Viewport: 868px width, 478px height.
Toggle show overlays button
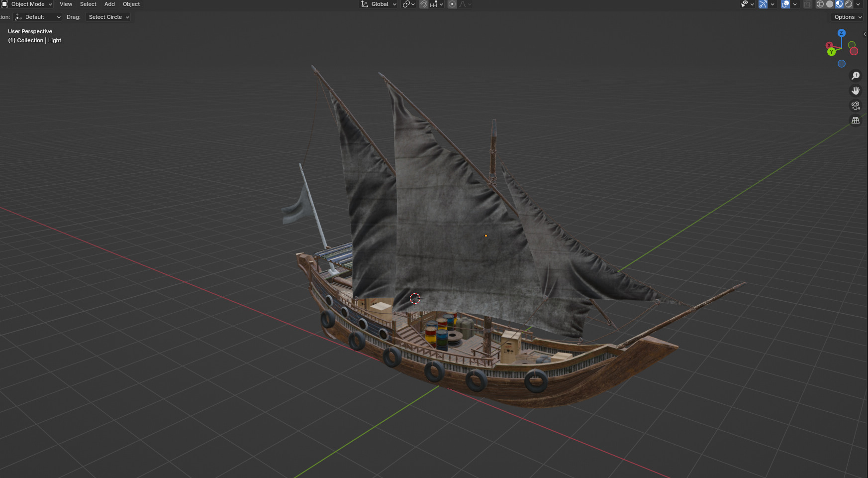[785, 4]
